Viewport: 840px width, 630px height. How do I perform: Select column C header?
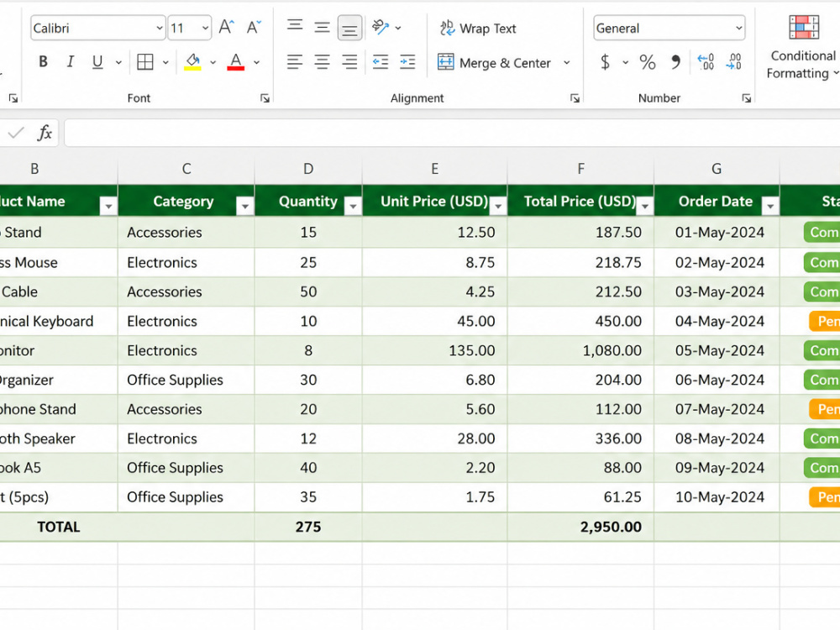pyautogui.click(x=186, y=169)
